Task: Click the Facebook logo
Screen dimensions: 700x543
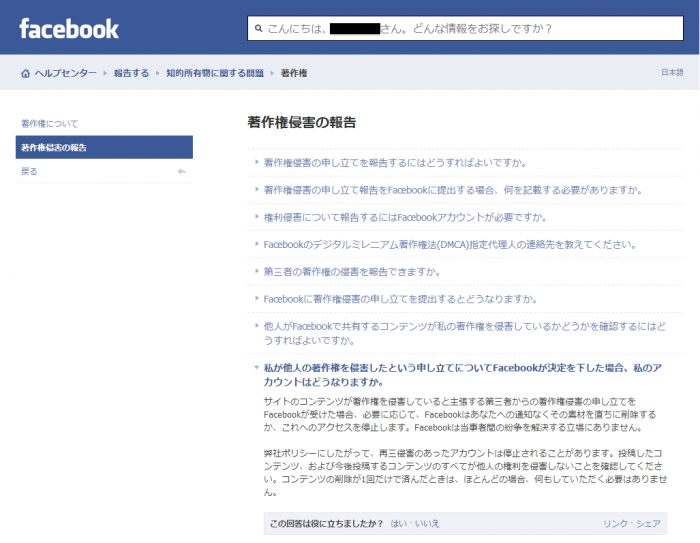Action: (x=69, y=29)
